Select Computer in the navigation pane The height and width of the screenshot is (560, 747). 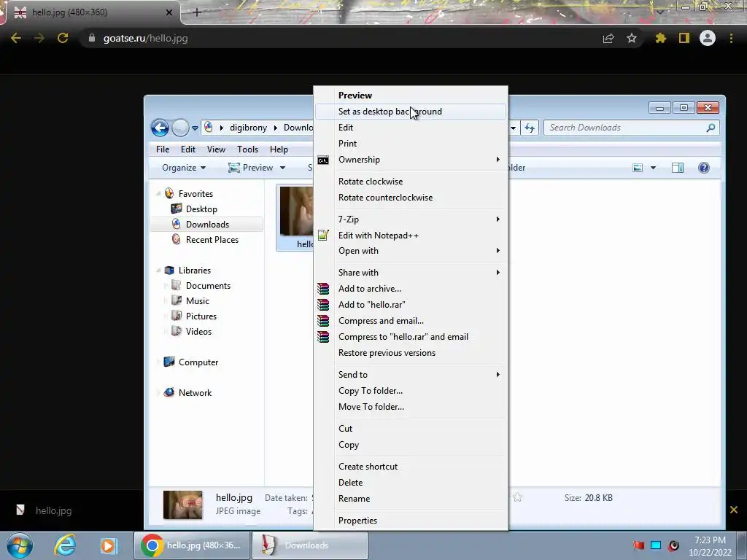coord(190,362)
